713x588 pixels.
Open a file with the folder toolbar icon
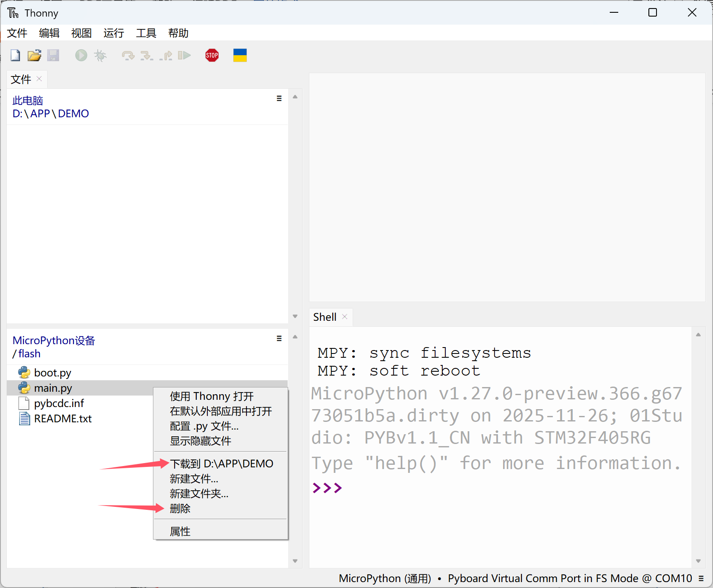[34, 55]
